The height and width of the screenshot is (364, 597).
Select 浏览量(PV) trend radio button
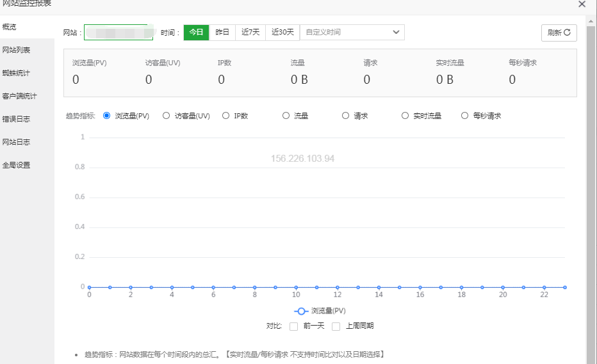click(x=106, y=116)
